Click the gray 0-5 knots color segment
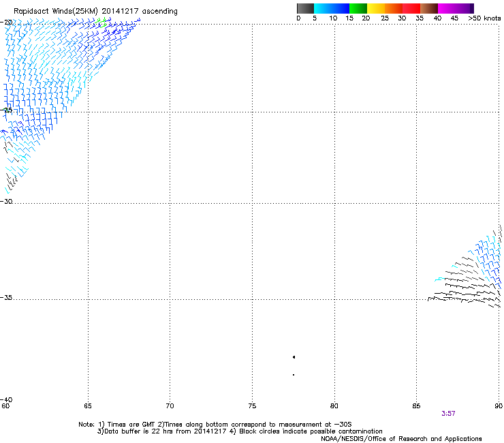504x443 pixels. point(305,8)
